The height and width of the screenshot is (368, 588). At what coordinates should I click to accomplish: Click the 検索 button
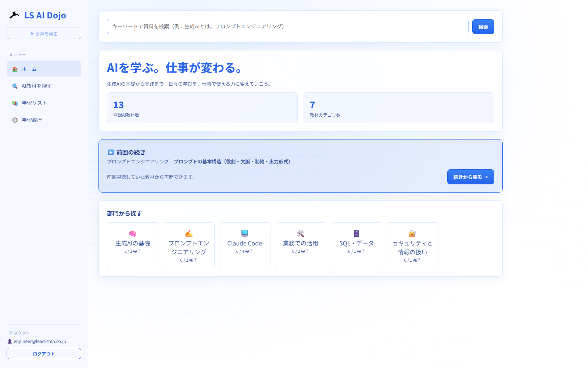click(x=483, y=26)
